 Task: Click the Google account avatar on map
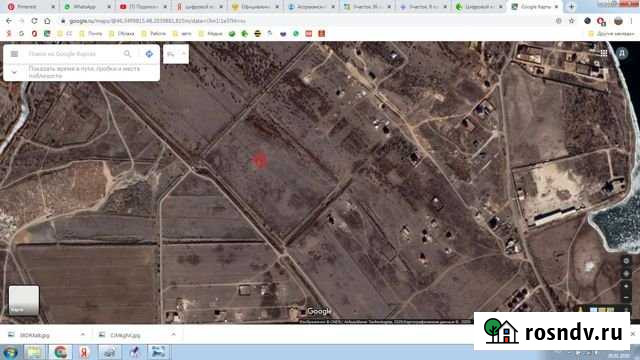pos(622,53)
